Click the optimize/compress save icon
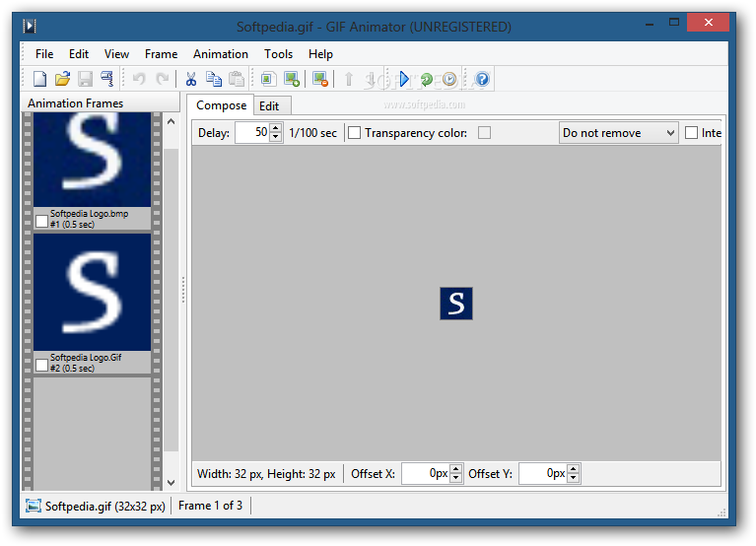This screenshot has width=756, height=546. point(107,79)
